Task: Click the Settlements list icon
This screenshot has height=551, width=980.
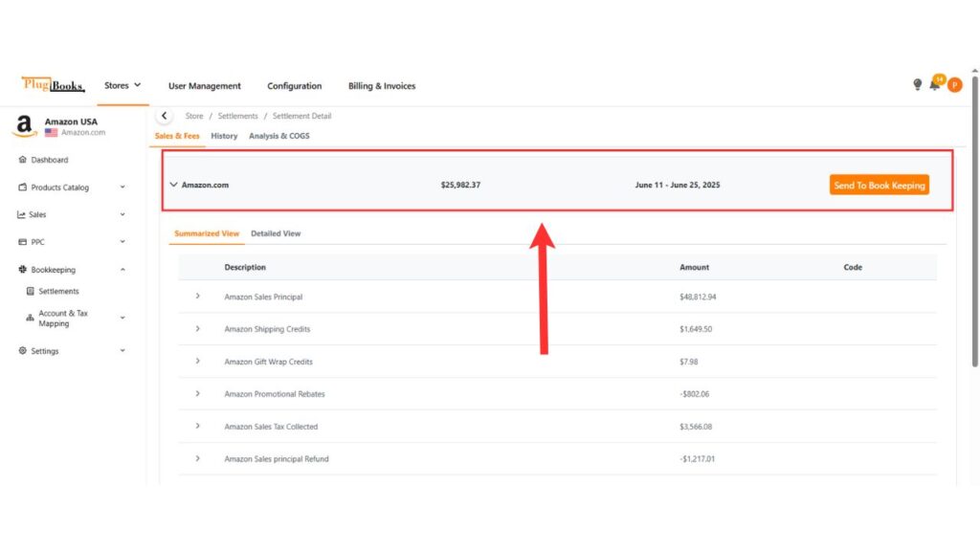Action: coord(30,291)
